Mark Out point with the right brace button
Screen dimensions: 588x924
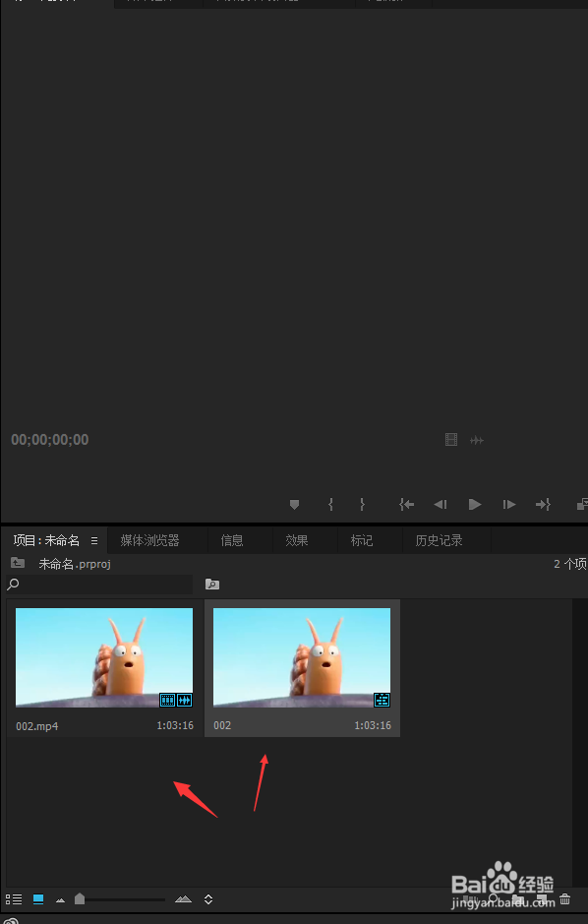(x=362, y=505)
